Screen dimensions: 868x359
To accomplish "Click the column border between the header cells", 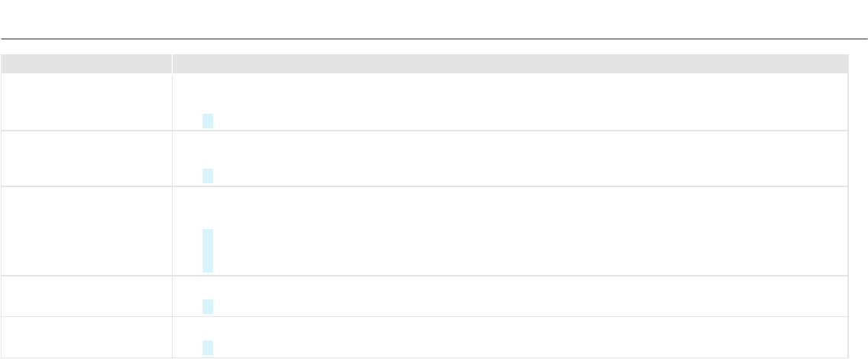I will [x=172, y=63].
